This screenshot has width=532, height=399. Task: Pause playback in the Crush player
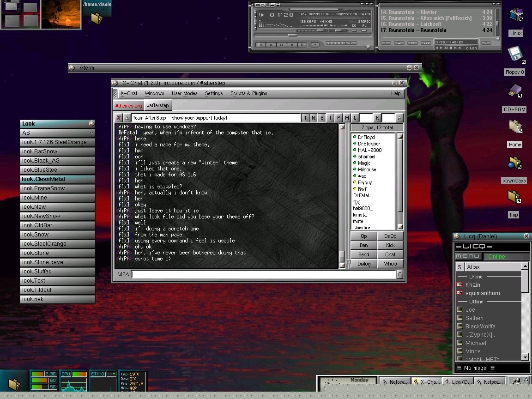coord(282,45)
